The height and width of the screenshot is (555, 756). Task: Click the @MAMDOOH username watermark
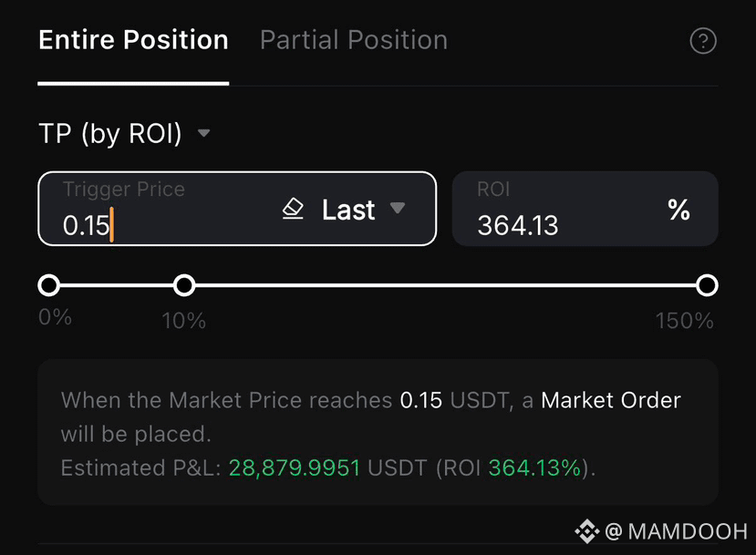676,532
